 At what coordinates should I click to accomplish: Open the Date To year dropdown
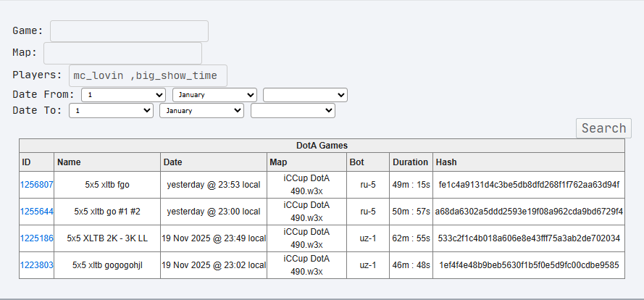293,110
